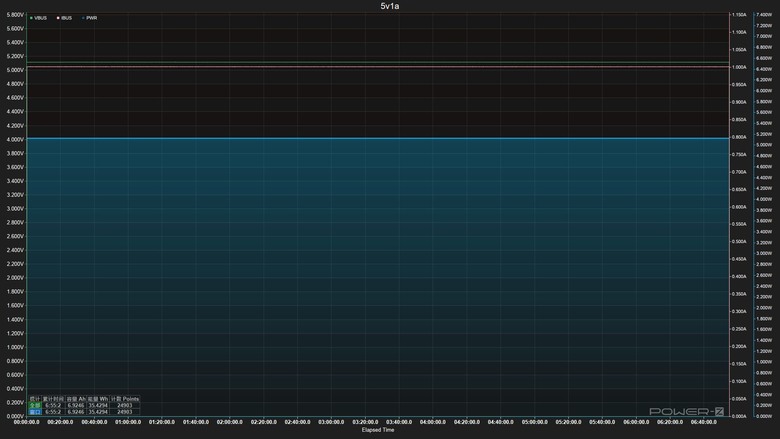
Task: Click the "Elapsed Time" axis label
Action: tap(378, 430)
